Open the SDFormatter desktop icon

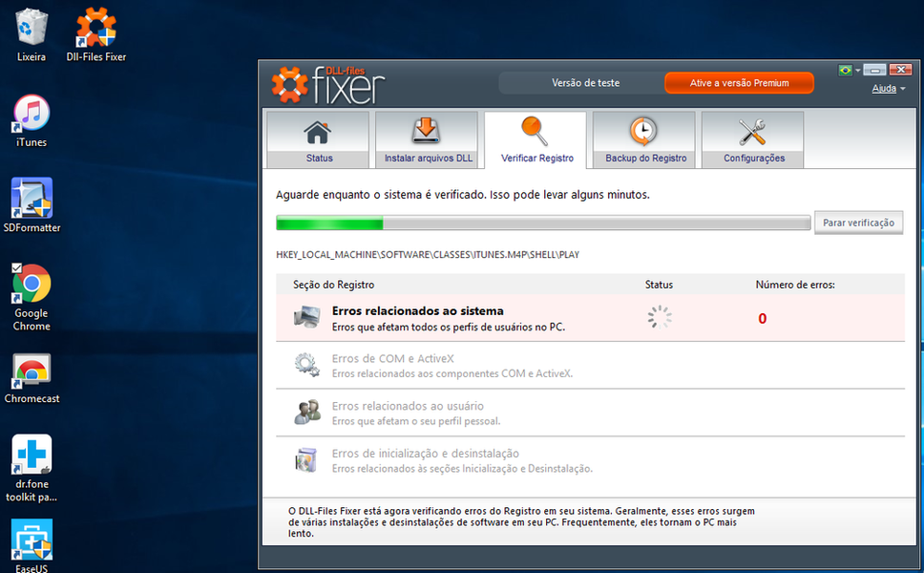31,203
